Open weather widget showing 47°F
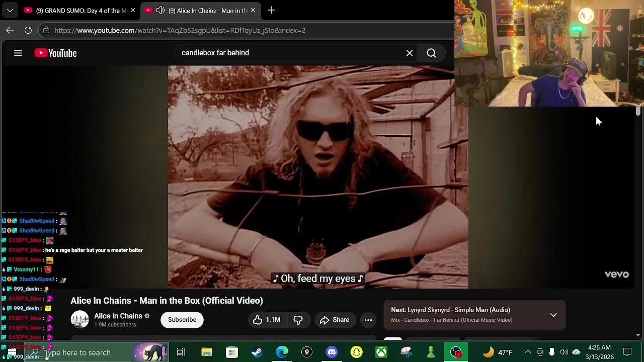 (498, 352)
